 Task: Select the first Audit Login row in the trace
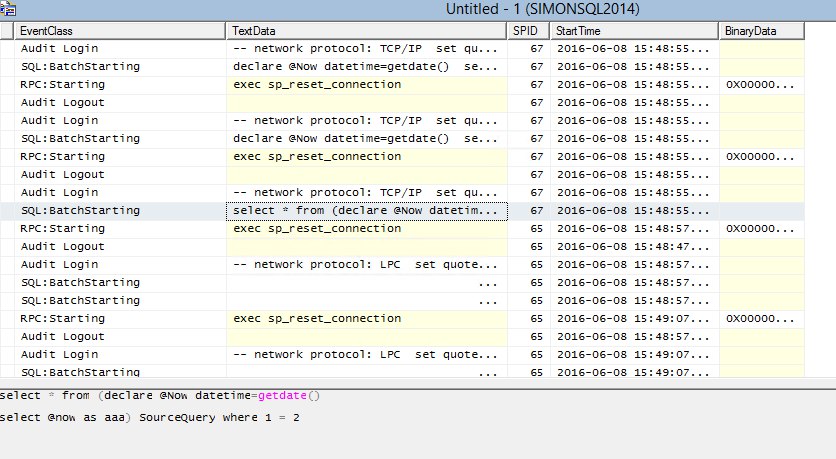59,49
